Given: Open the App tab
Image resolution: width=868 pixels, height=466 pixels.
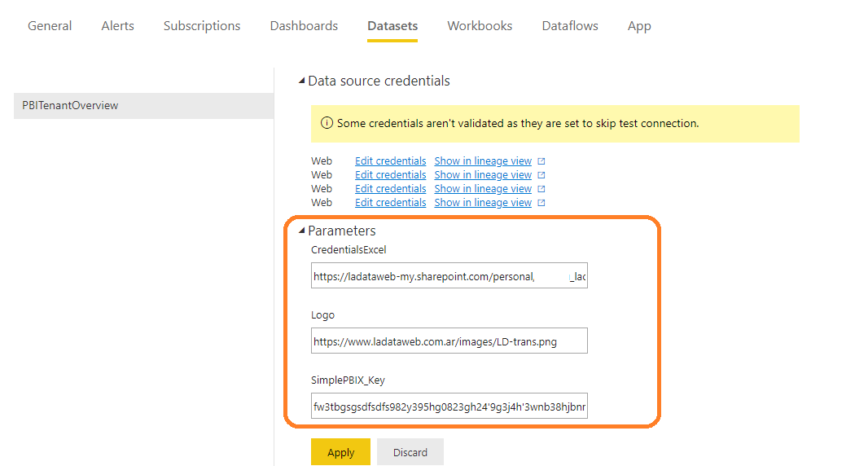Looking at the screenshot, I should click(x=639, y=26).
